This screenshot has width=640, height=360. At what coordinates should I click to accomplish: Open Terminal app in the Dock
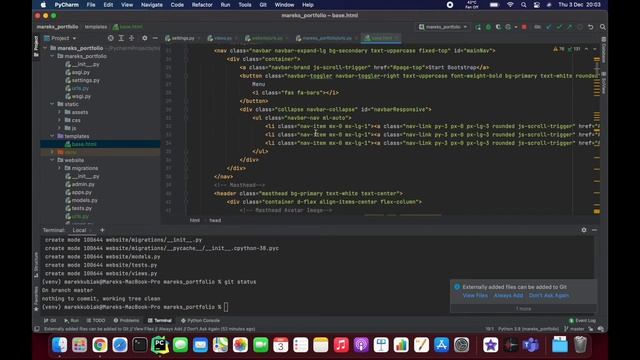[x=140, y=345]
